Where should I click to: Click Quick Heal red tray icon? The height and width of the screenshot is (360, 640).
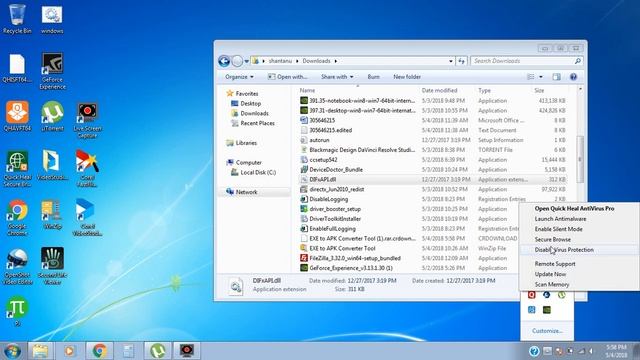coord(531,295)
